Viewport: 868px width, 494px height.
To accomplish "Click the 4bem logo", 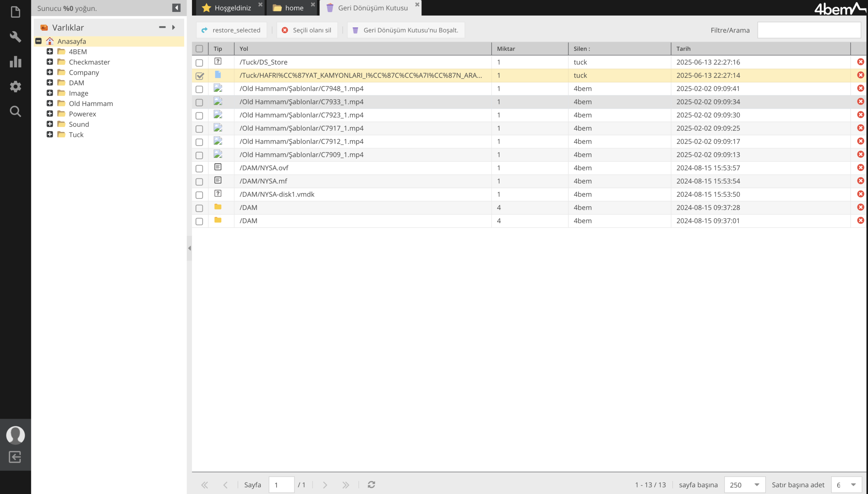I will (840, 8).
